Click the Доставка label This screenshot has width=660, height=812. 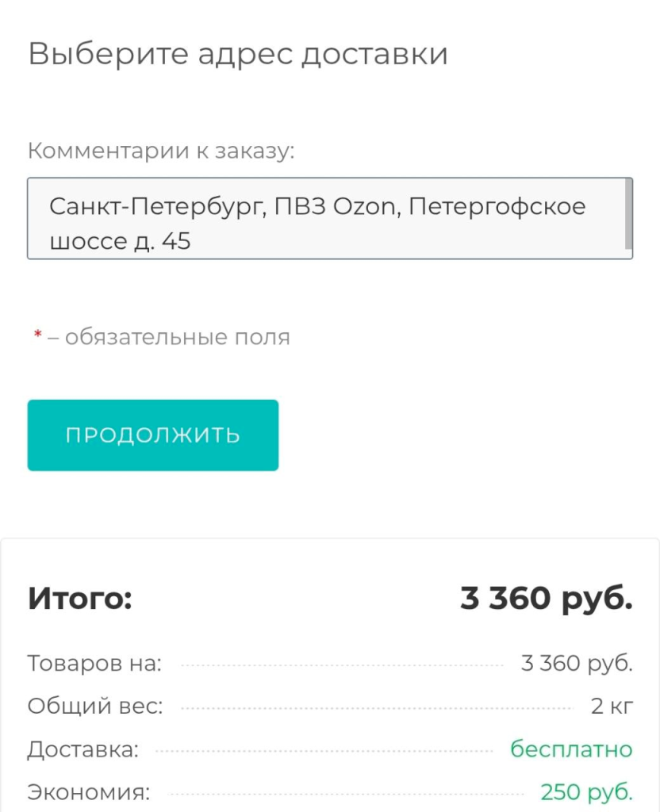click(83, 749)
